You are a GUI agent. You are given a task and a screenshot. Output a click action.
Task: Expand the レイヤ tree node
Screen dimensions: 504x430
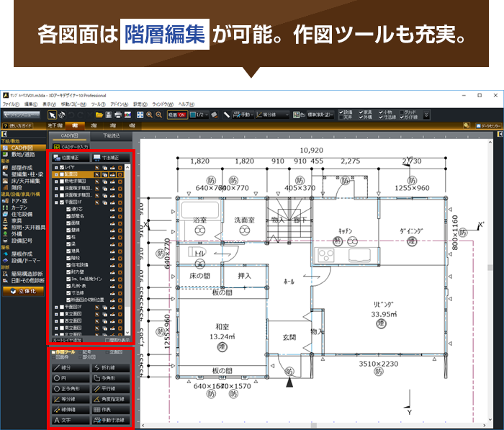click(55, 167)
